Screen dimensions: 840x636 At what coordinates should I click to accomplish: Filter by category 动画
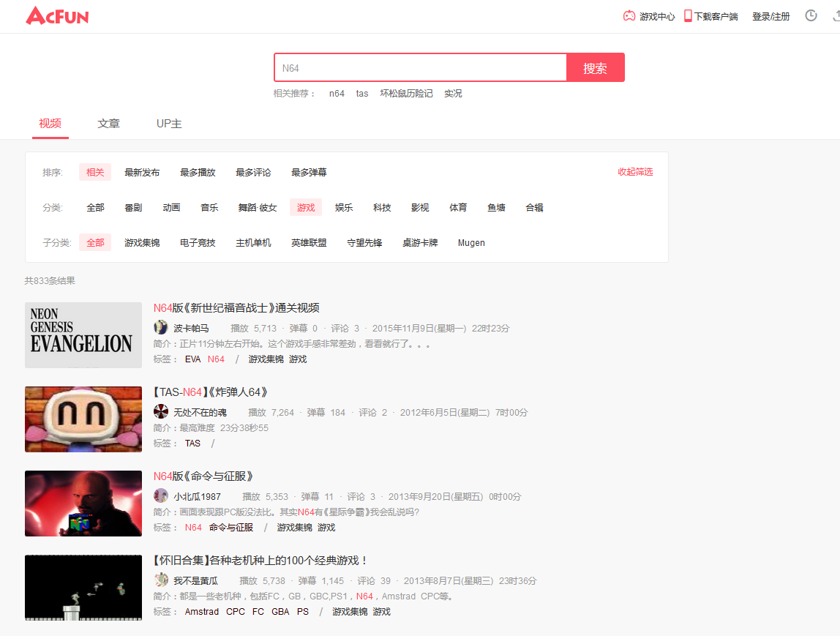coord(171,208)
